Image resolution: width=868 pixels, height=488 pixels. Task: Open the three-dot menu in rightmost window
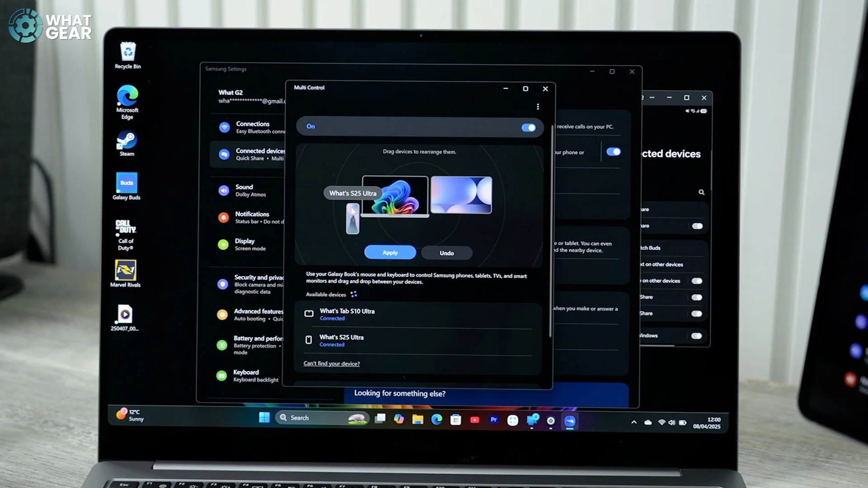(x=652, y=98)
